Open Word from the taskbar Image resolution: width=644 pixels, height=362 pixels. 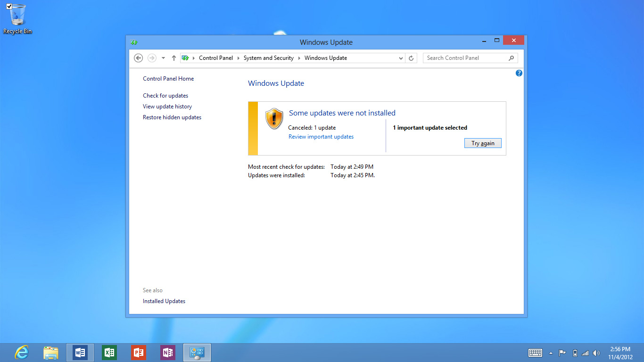80,353
